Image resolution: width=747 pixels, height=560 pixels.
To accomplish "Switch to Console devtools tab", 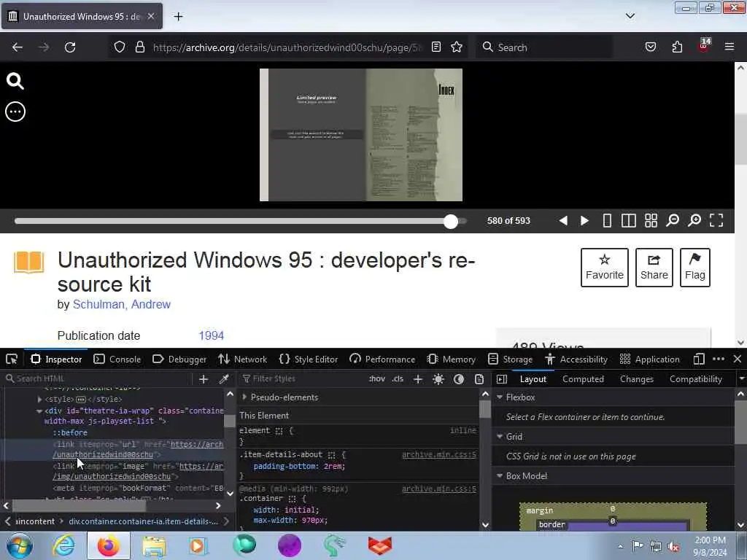I will 117,359.
